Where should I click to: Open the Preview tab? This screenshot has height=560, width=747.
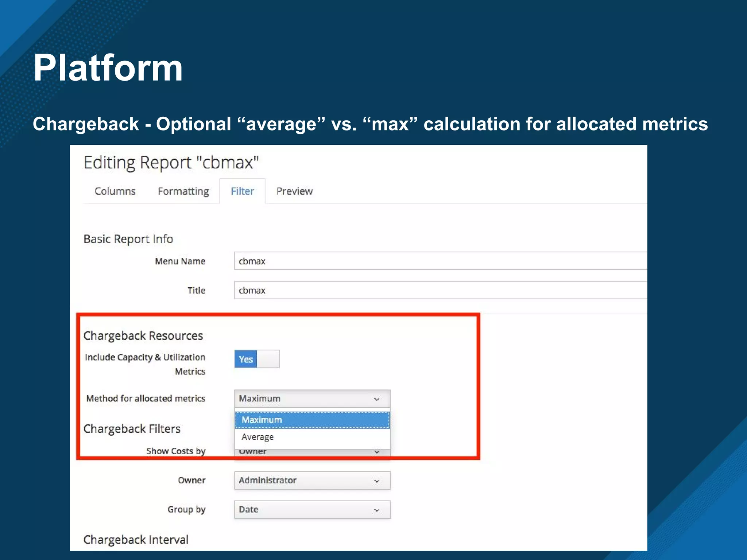tap(294, 191)
